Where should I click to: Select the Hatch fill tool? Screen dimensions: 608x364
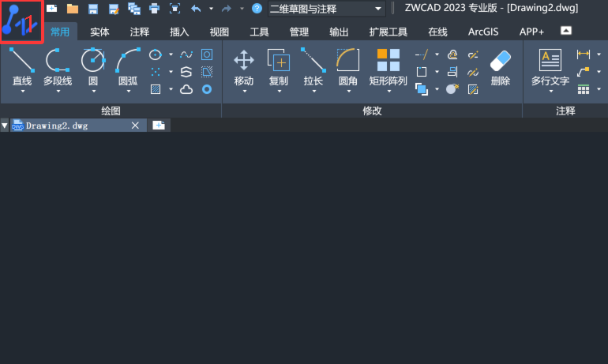pos(155,89)
